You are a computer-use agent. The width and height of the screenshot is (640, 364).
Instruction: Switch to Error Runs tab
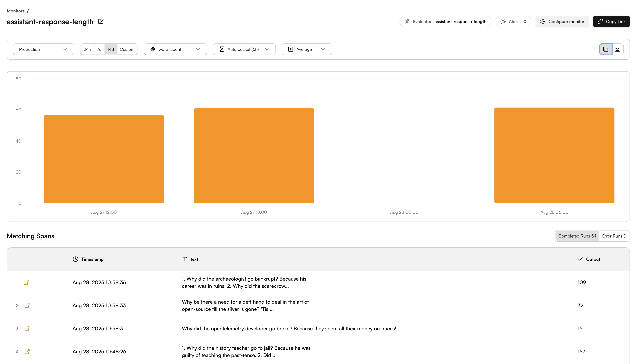[x=614, y=236]
